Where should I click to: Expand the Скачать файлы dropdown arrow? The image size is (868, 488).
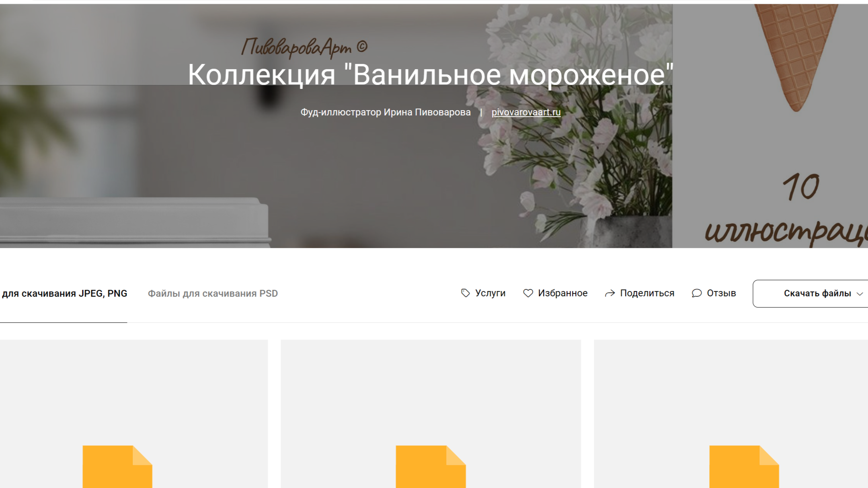[860, 294]
